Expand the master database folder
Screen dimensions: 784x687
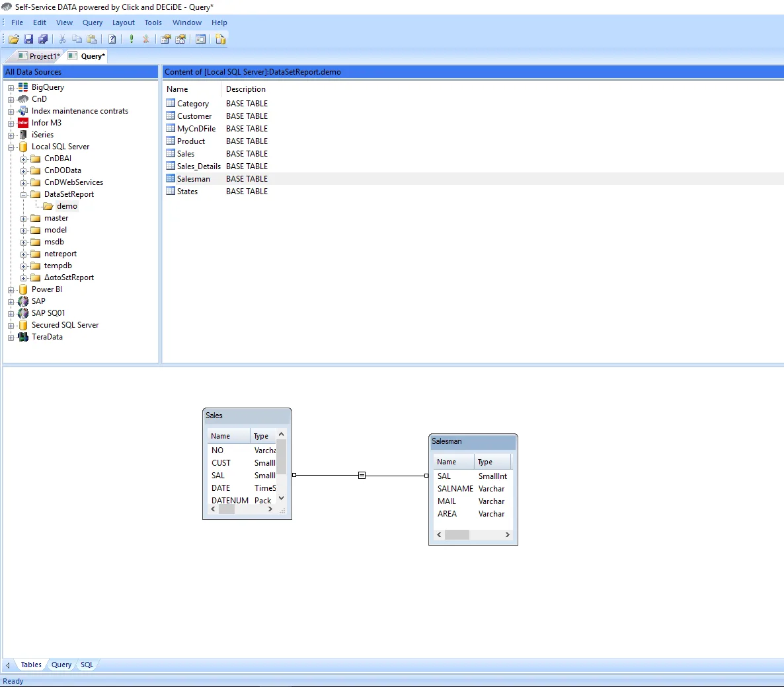23,219
